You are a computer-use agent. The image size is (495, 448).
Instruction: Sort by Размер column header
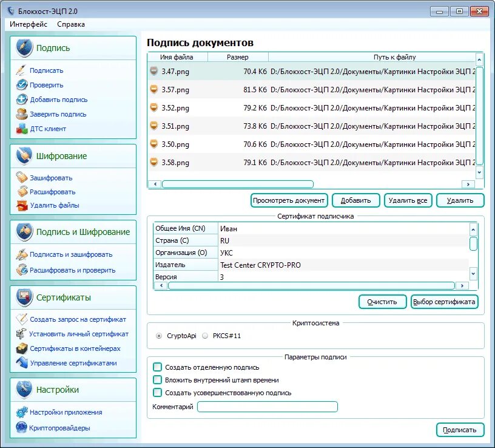238,57
